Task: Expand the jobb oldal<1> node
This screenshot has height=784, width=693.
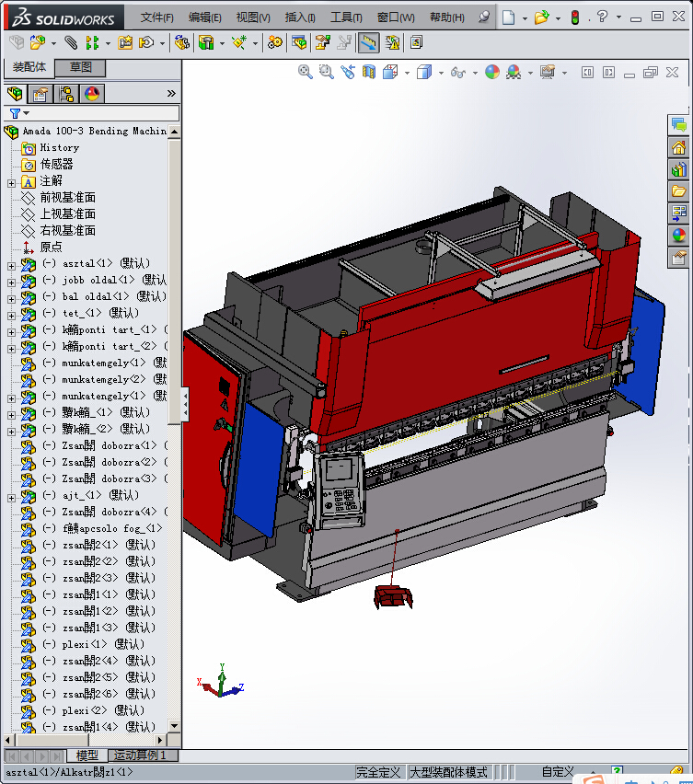Action: click(x=11, y=283)
